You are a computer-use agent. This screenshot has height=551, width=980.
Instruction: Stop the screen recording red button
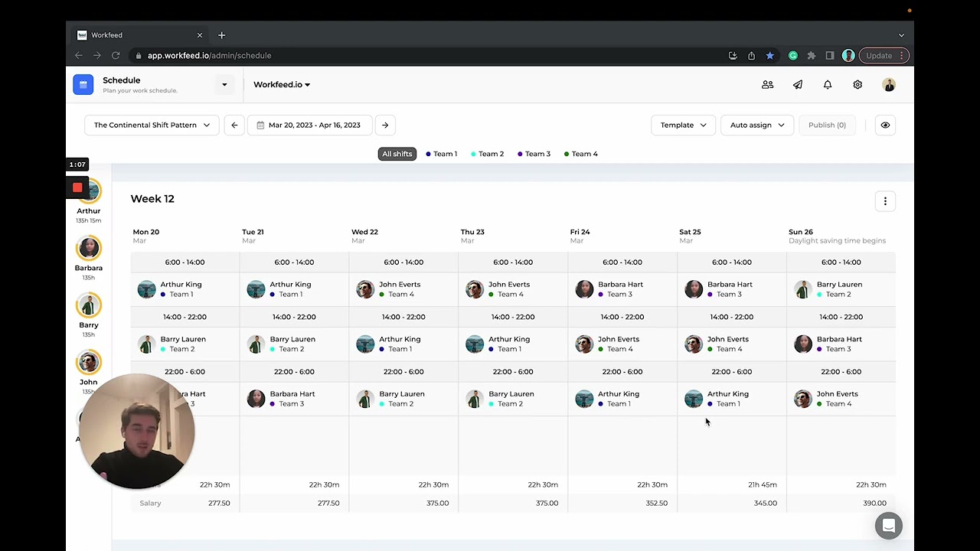pyautogui.click(x=77, y=187)
